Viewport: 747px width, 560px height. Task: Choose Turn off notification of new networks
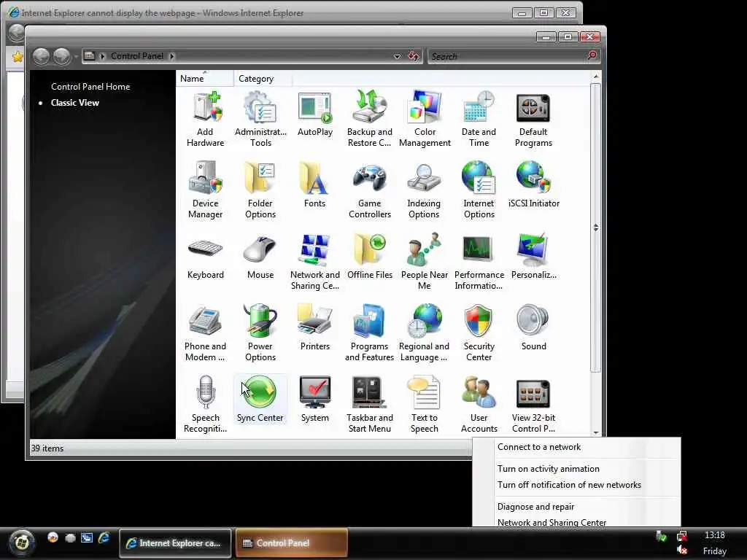pos(569,485)
